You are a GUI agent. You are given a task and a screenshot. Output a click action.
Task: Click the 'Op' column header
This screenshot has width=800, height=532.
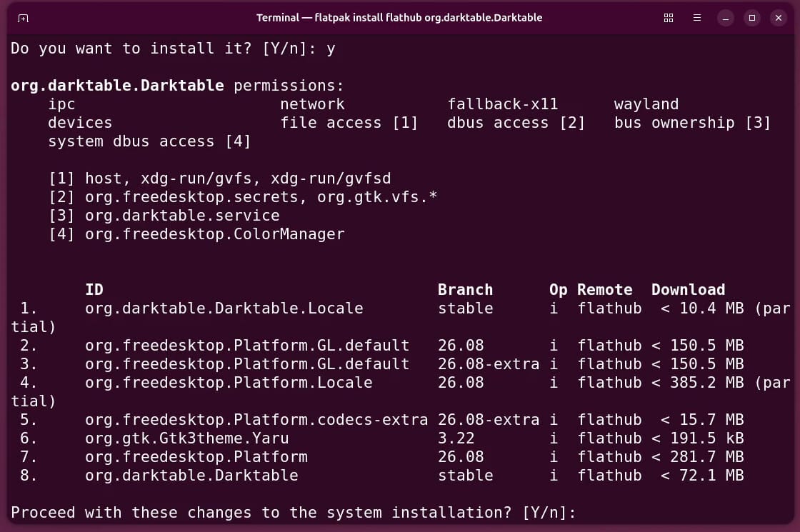[558, 290]
